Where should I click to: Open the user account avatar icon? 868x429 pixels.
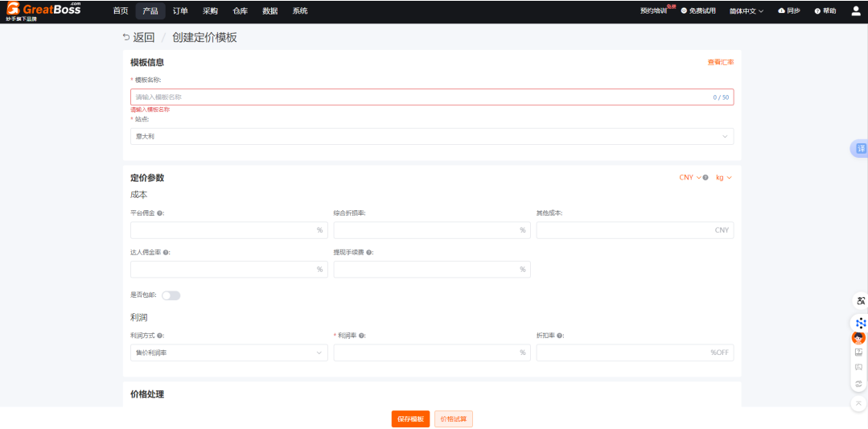click(x=855, y=11)
